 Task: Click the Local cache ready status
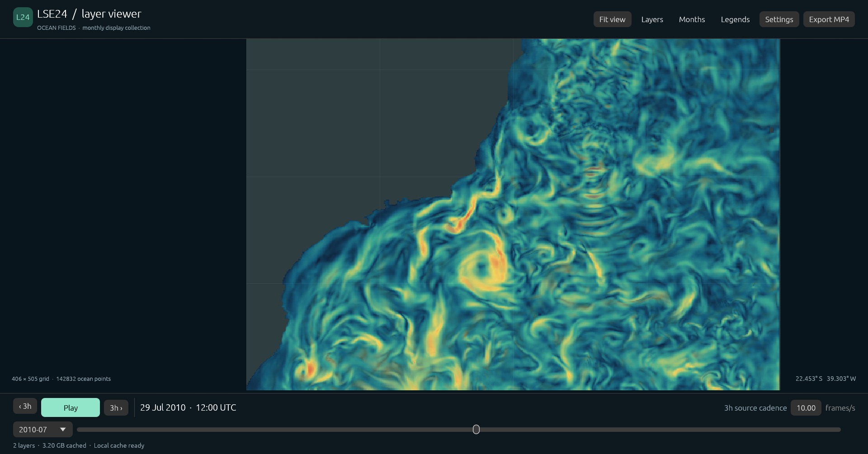(x=119, y=445)
